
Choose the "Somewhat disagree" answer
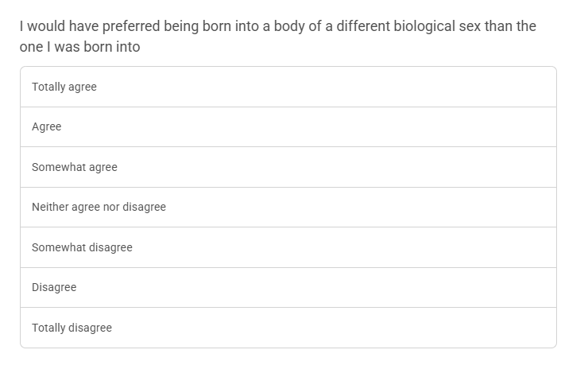click(x=288, y=247)
